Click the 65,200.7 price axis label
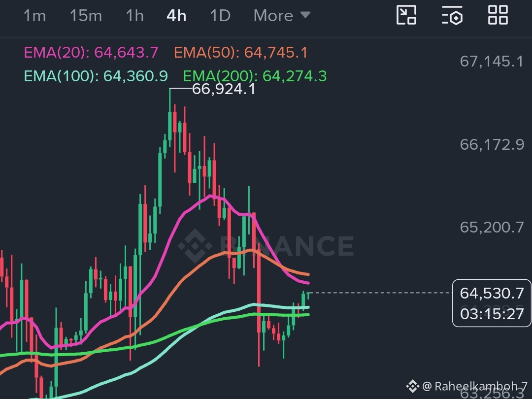Viewport: 532px width, 399px height. tap(492, 227)
